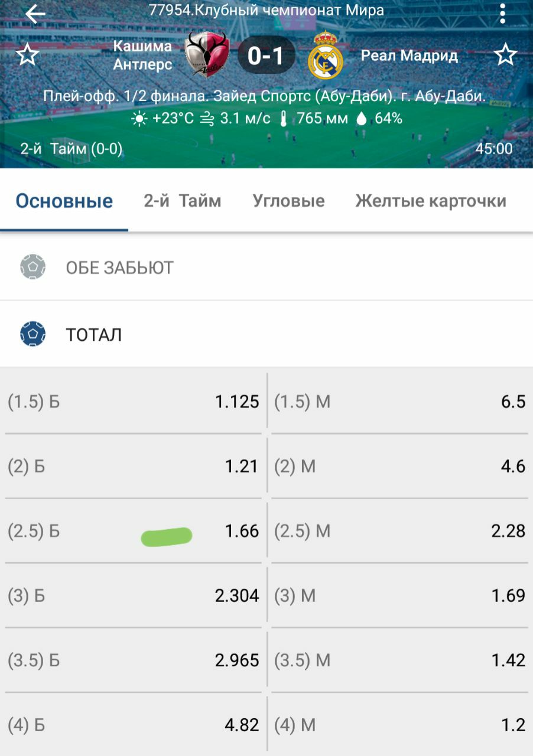Select the Желтые карточки tab
Image resolution: width=533 pixels, height=756 pixels.
click(431, 201)
